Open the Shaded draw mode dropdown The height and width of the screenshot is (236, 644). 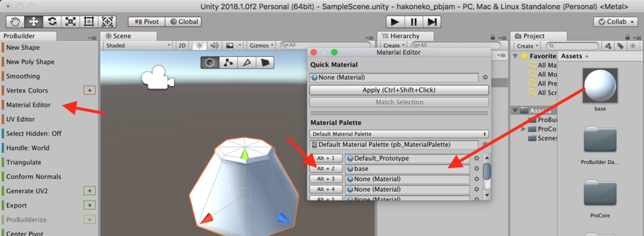pos(138,45)
